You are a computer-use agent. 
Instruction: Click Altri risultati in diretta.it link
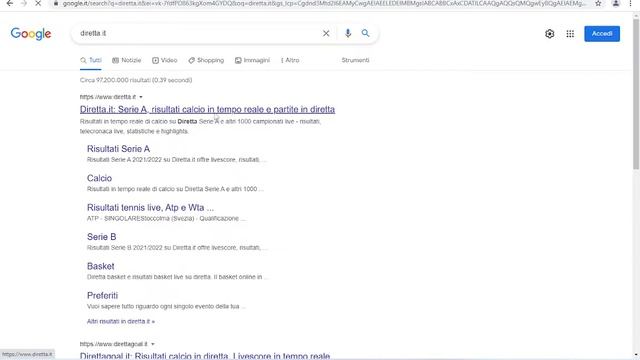(x=121, y=322)
